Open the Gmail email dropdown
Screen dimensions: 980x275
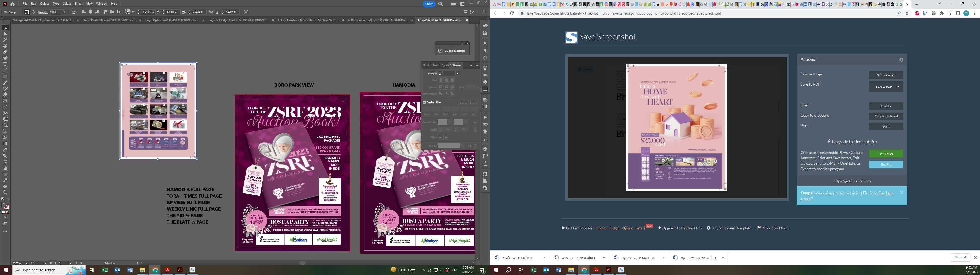click(x=886, y=106)
